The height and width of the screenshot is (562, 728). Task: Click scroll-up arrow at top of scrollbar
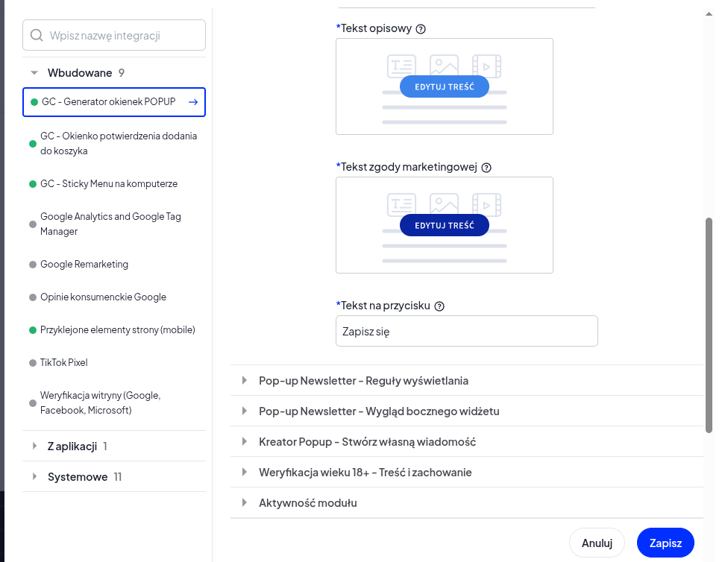[x=709, y=14]
